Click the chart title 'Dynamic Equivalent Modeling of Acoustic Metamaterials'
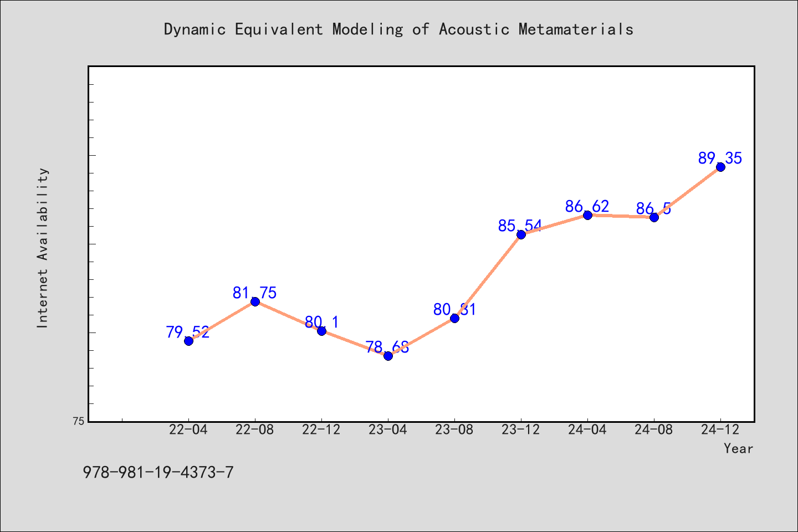798x532 pixels. coord(398,29)
